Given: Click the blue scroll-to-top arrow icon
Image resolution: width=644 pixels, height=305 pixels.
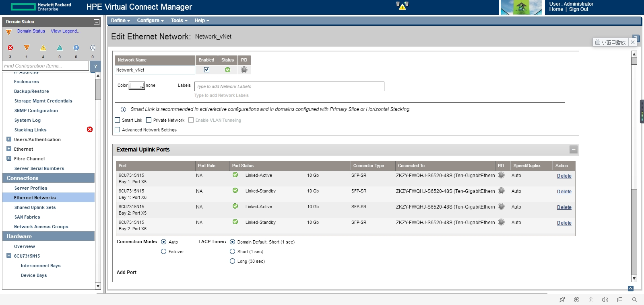Looking at the screenshot, I should [631, 289].
